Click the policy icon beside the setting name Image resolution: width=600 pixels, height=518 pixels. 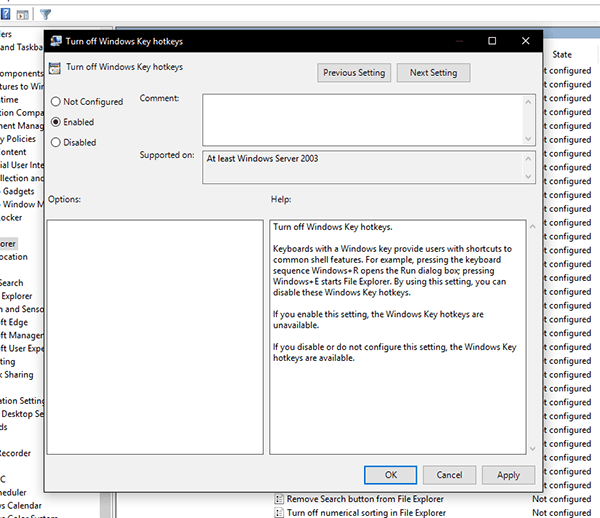pos(55,68)
